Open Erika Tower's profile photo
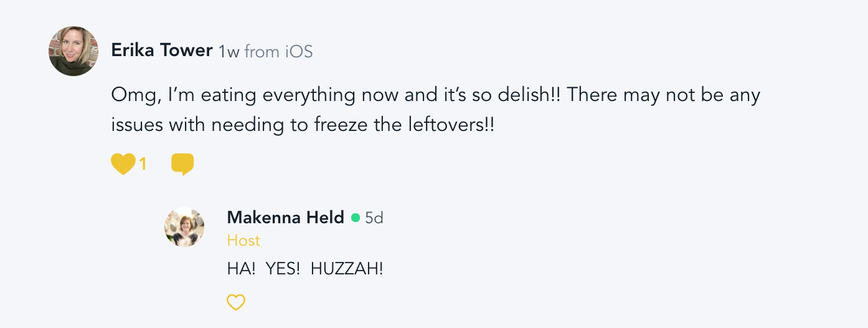Screen dimensions: 868x328 pos(73,51)
